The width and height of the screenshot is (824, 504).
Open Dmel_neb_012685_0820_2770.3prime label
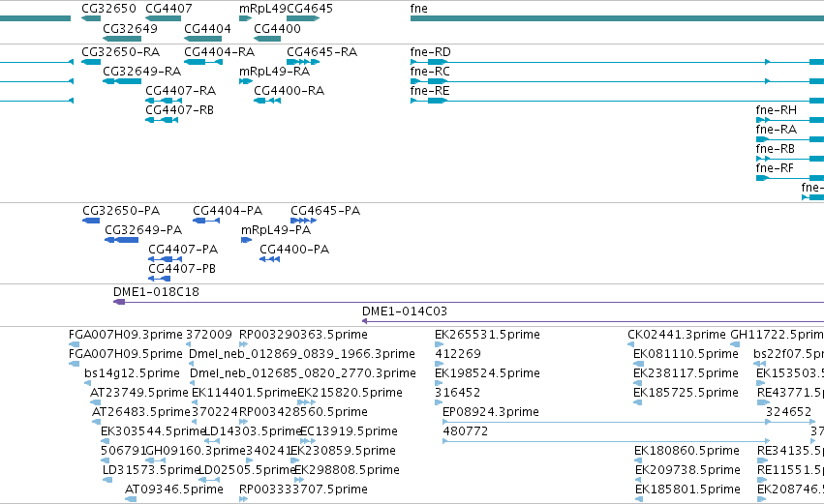(303, 373)
